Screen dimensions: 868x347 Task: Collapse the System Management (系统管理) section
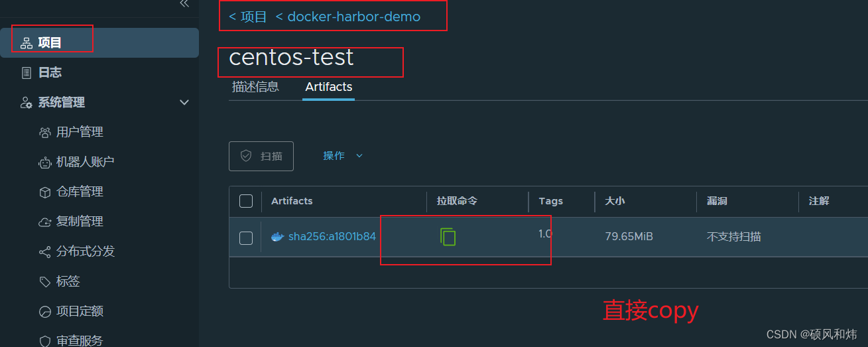pos(184,103)
